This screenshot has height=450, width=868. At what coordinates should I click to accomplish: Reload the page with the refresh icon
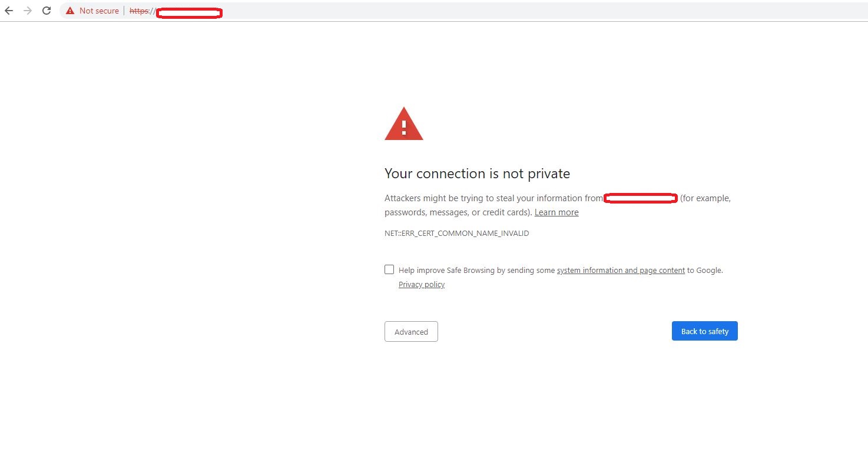[x=47, y=11]
